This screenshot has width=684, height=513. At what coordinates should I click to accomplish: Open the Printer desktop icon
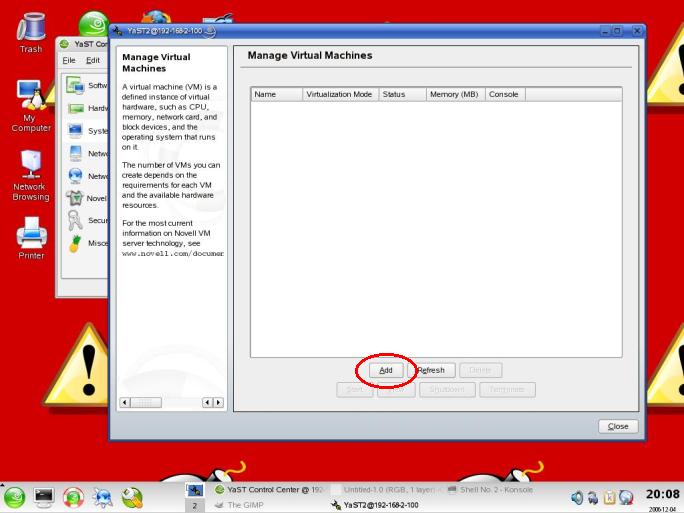click(31, 233)
